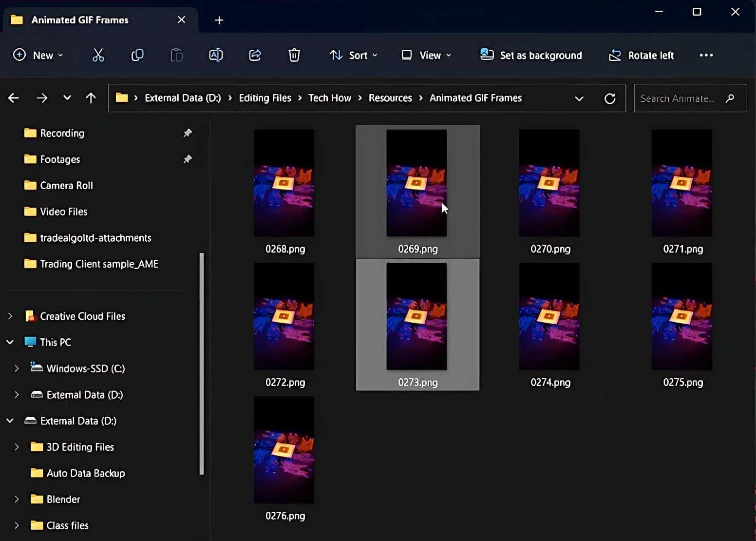This screenshot has width=756, height=541.
Task: Select 0268.png thumbnail
Action: coord(284,183)
